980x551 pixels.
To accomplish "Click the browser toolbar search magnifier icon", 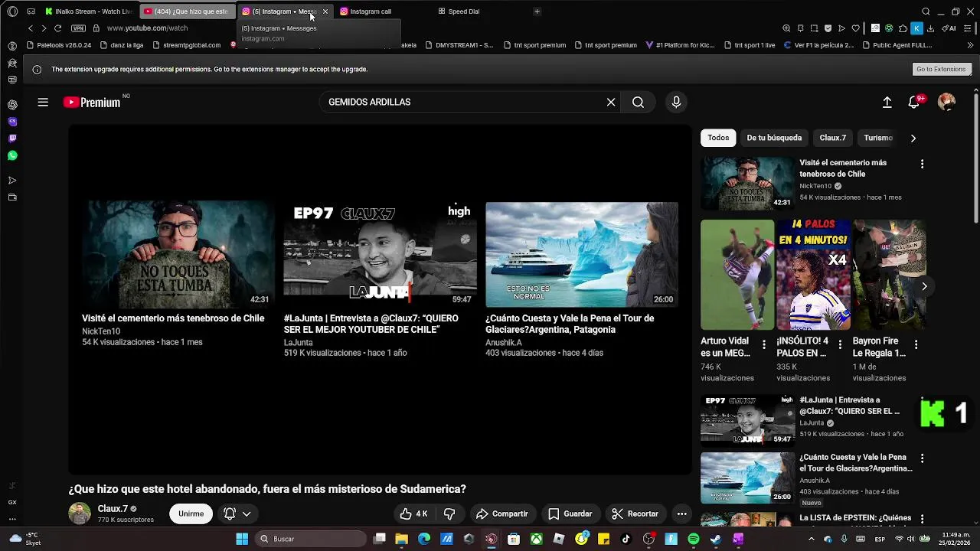I will [926, 11].
